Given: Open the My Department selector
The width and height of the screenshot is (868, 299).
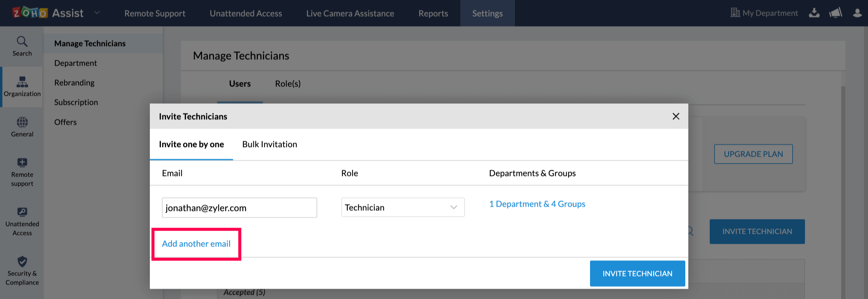Looking at the screenshot, I should [764, 13].
